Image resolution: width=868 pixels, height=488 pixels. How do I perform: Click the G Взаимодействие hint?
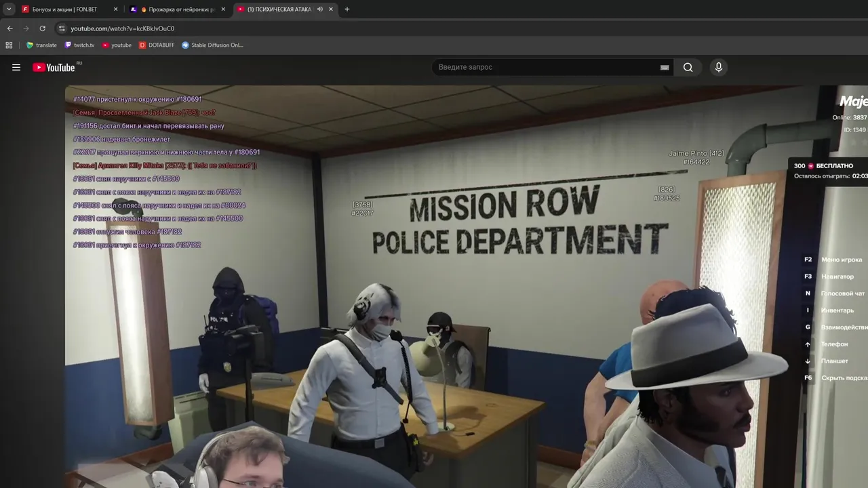click(835, 327)
